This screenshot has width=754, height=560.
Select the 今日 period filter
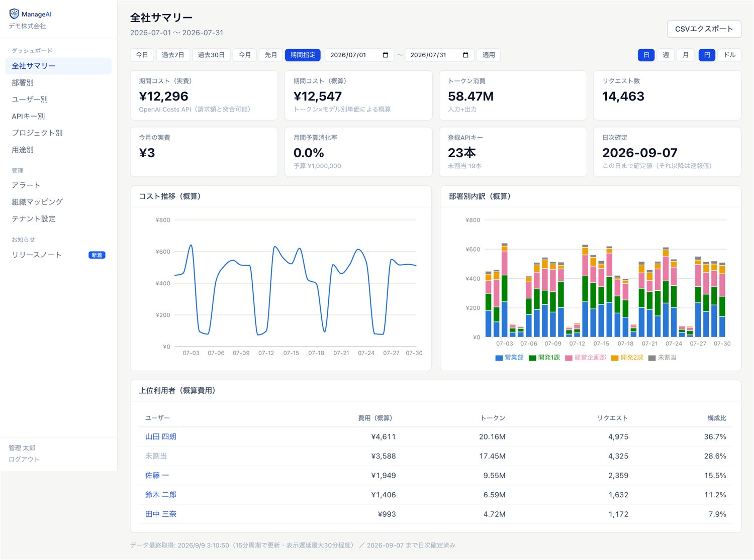point(142,55)
